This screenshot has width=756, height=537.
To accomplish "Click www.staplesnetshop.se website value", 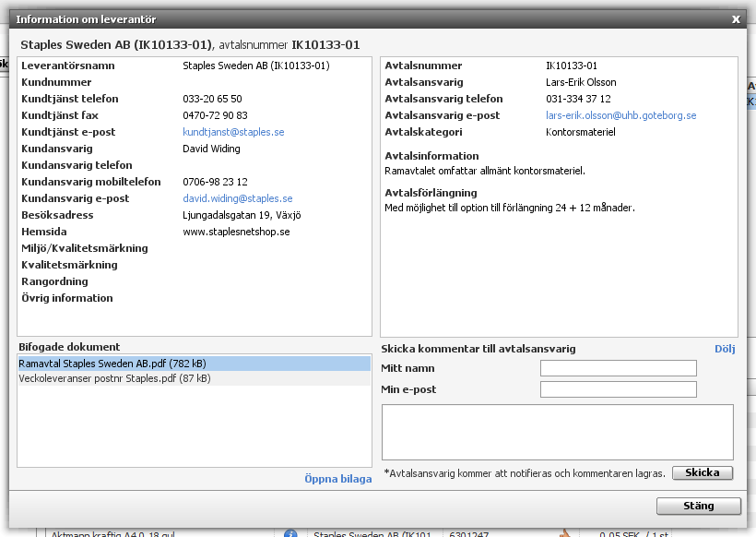I will tap(236, 232).
